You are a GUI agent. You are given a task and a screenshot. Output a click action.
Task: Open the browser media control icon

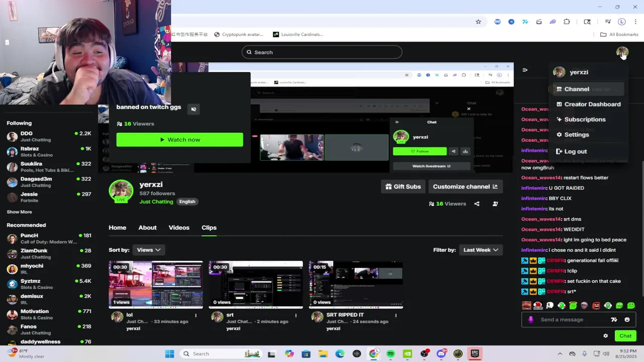(x=608, y=22)
